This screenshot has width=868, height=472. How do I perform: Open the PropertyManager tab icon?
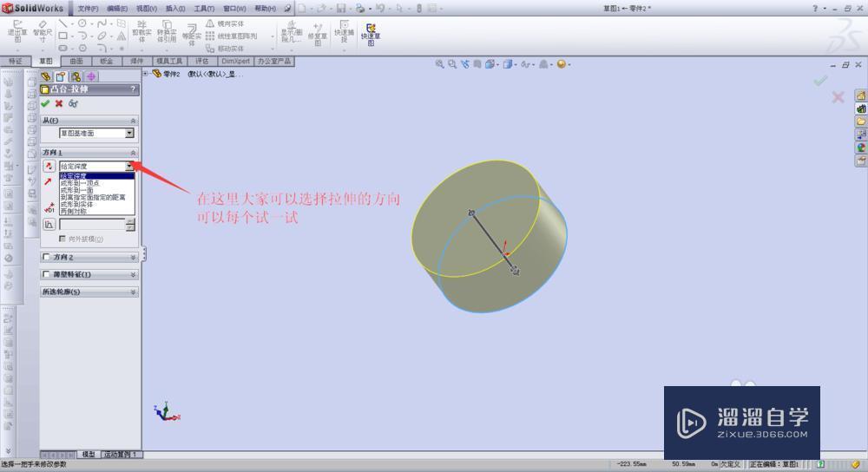(61, 76)
